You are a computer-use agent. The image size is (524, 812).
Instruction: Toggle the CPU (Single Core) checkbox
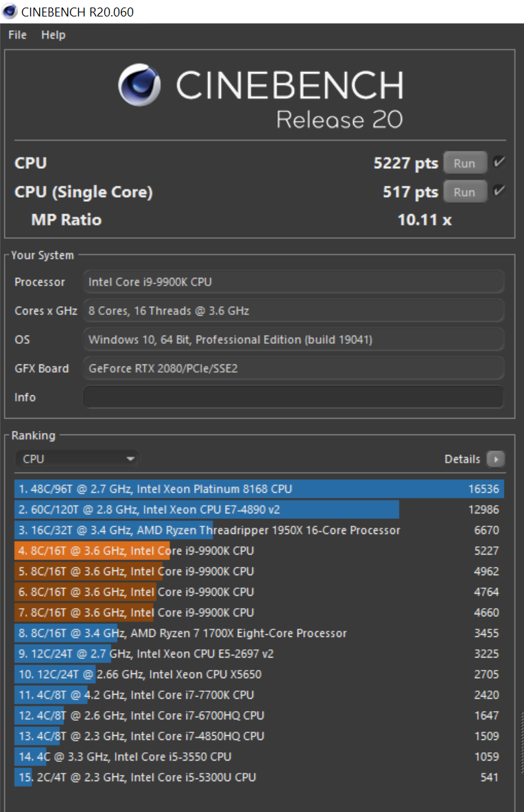click(499, 192)
